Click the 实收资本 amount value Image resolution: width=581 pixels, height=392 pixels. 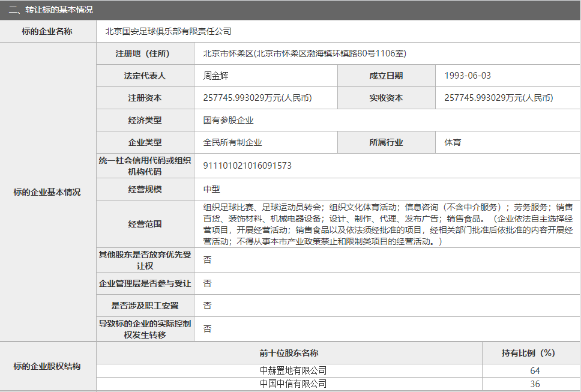click(x=499, y=98)
